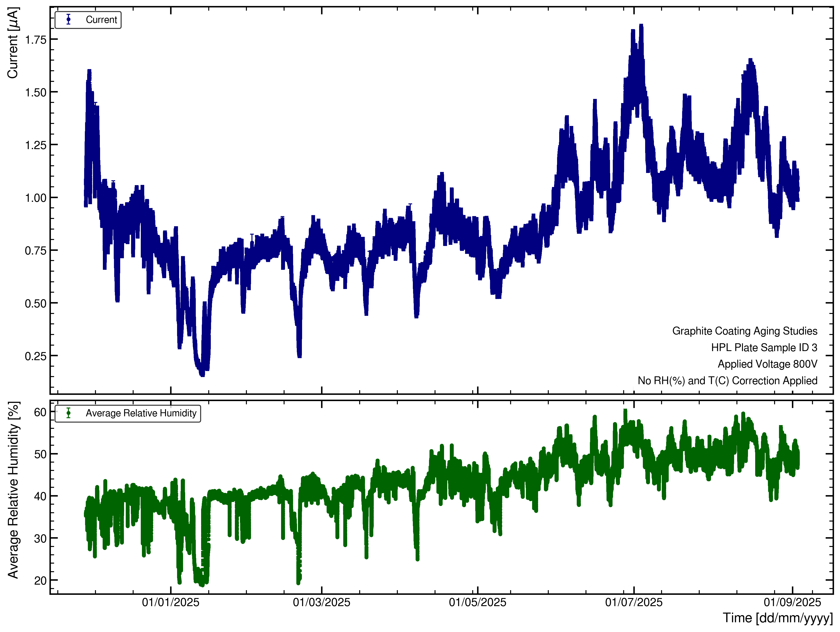The width and height of the screenshot is (840, 632).
Task: Click the 01/09/2025 x-axis tick label
Action: coord(792,602)
